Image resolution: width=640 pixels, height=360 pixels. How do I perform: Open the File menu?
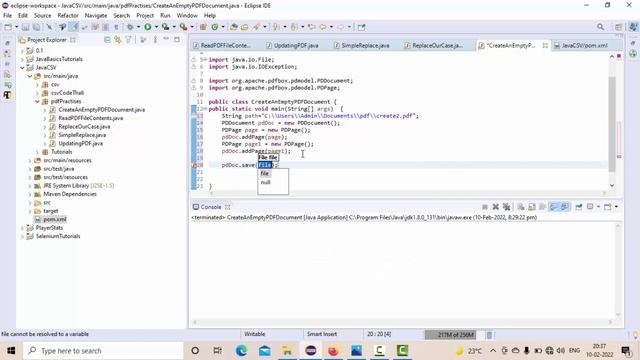(x=7, y=16)
